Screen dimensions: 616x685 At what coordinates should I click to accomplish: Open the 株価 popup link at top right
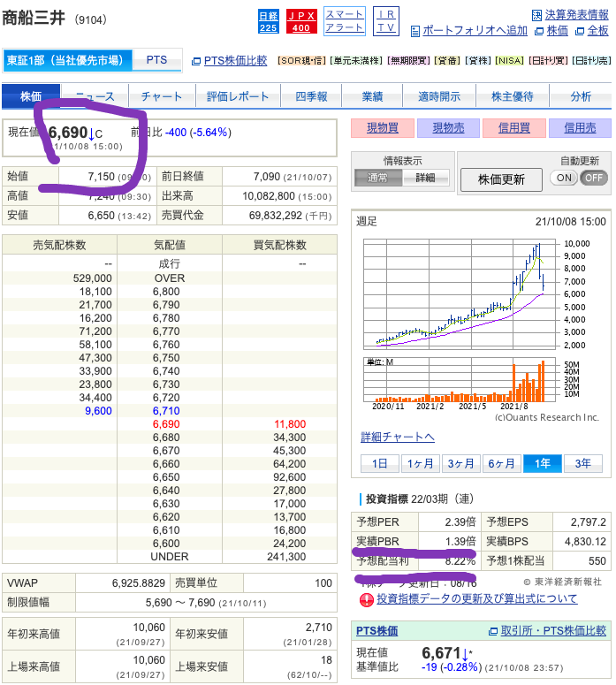pos(558,31)
